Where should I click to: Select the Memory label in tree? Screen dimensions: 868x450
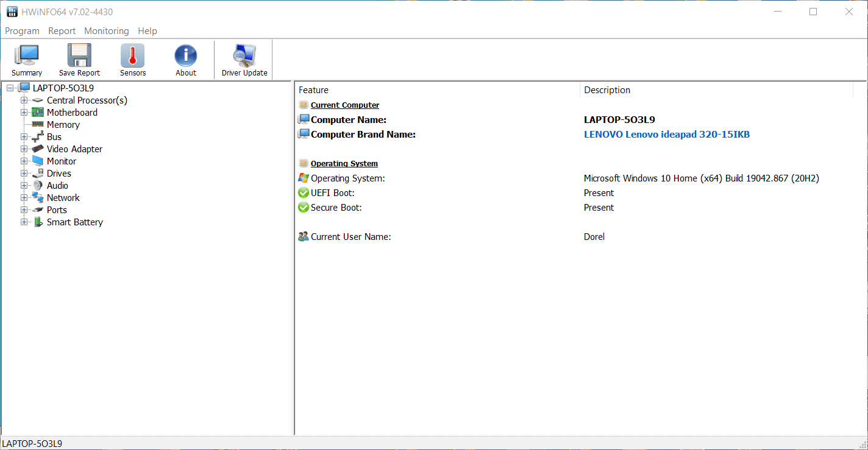[x=63, y=125]
